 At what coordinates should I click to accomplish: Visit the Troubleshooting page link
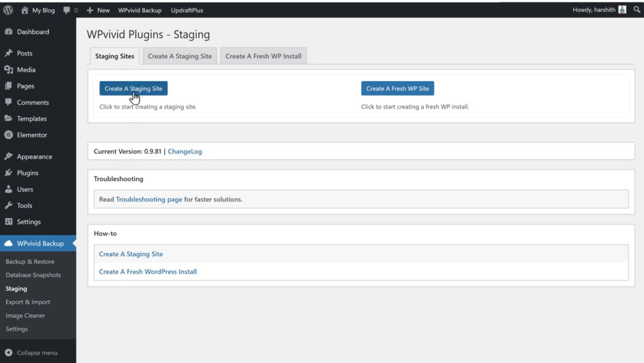pyautogui.click(x=149, y=199)
